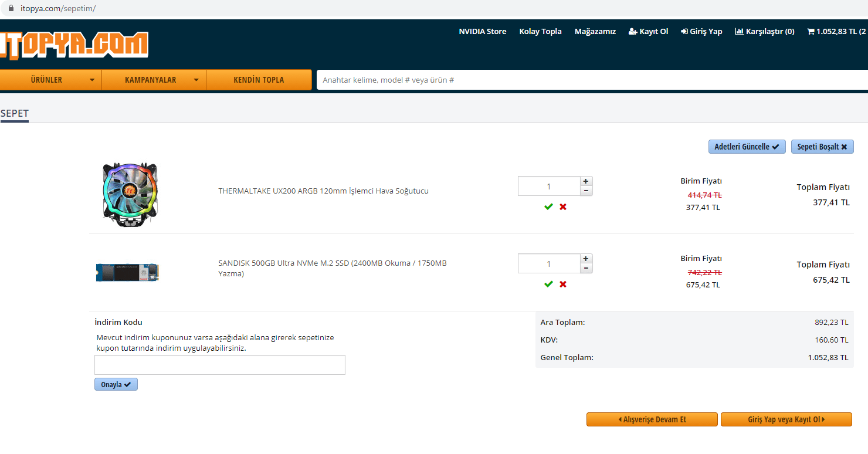Confirm quantity with green check for SanDisk SSD
868x454 pixels.
[x=548, y=284]
